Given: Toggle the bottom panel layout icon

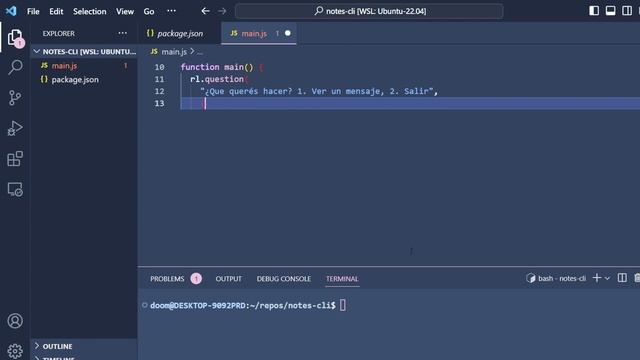Looking at the screenshot, I should tap(610, 11).
